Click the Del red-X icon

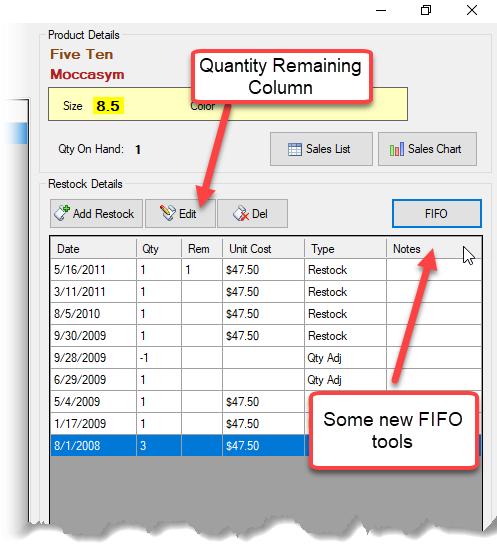click(241, 213)
